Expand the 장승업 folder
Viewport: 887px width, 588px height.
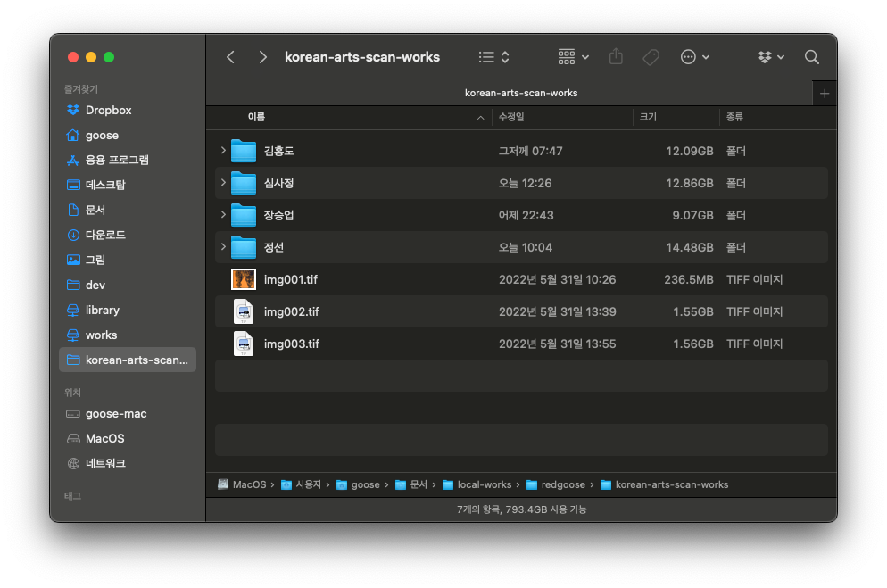(223, 214)
